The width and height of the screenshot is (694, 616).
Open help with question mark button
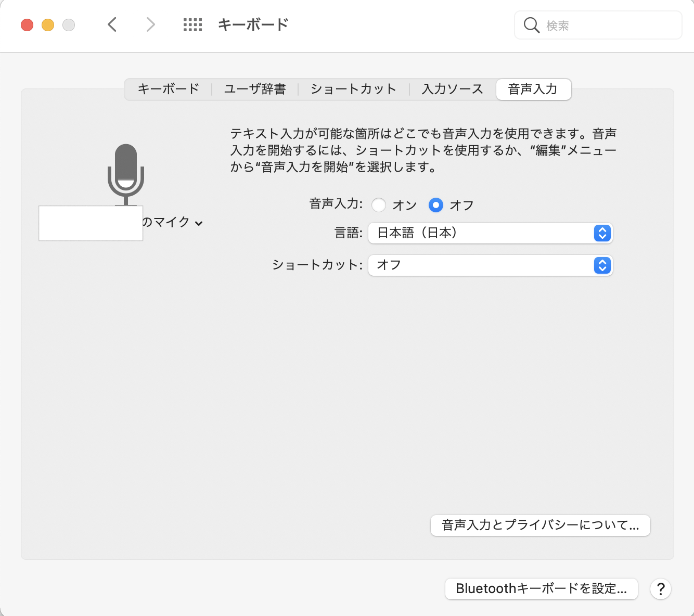pos(660,589)
